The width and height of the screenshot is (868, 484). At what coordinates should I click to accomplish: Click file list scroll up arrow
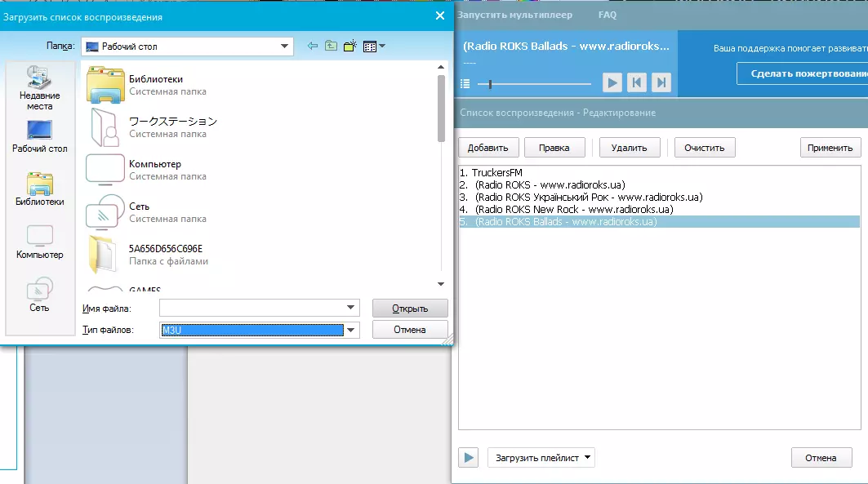pyautogui.click(x=441, y=67)
